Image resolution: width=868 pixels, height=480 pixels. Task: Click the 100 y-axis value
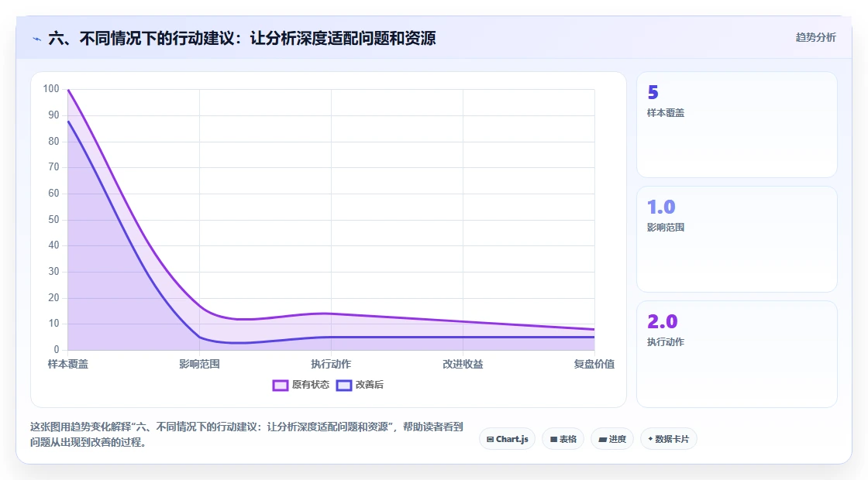click(51, 89)
